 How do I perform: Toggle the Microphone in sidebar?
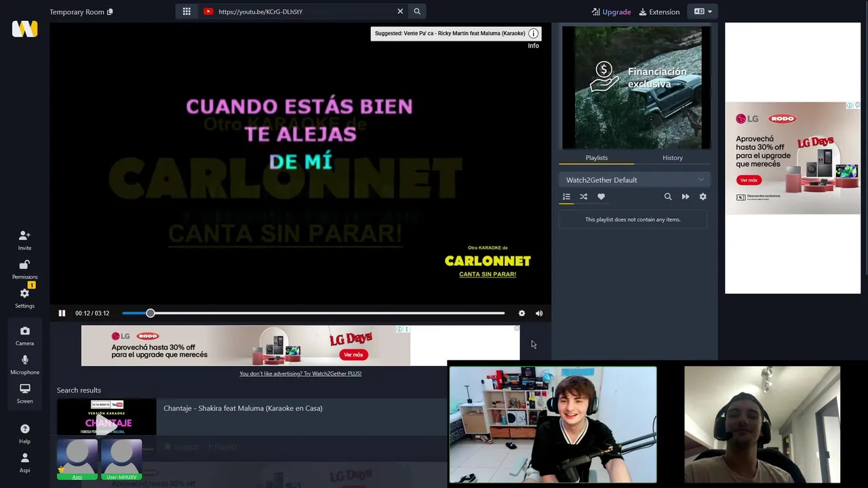24,365
